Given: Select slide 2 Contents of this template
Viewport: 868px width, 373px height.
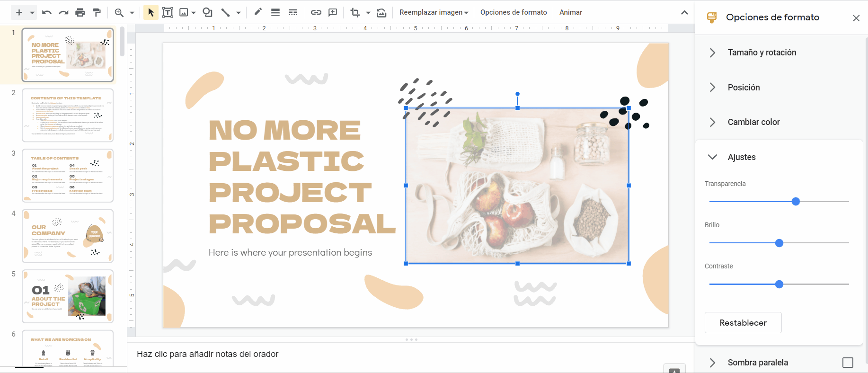Looking at the screenshot, I should point(68,115).
